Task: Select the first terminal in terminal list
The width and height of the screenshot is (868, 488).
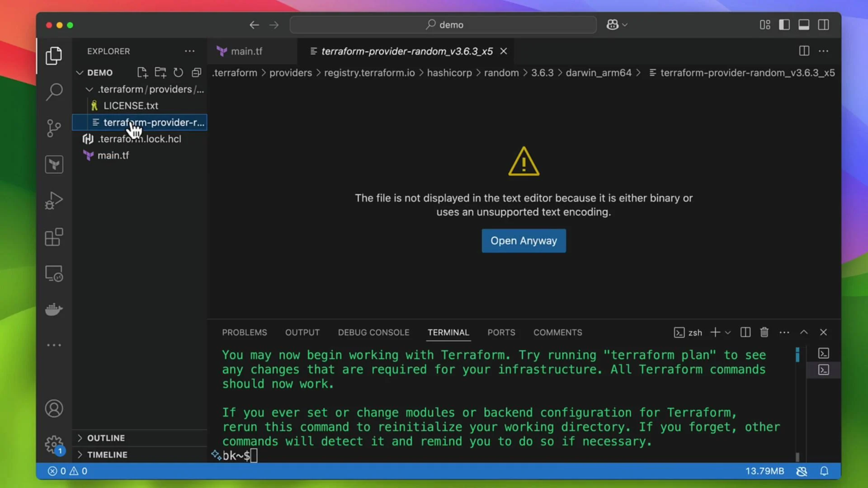Action: click(x=823, y=353)
